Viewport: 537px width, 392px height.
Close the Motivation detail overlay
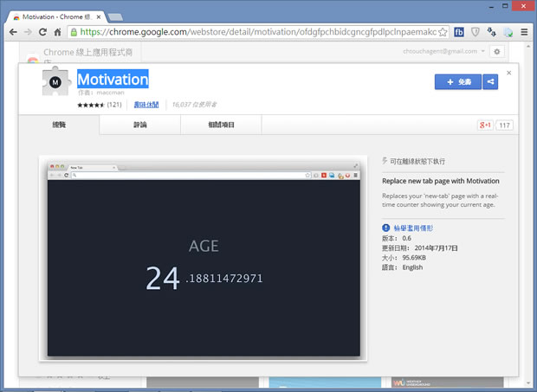pyautogui.click(x=509, y=73)
